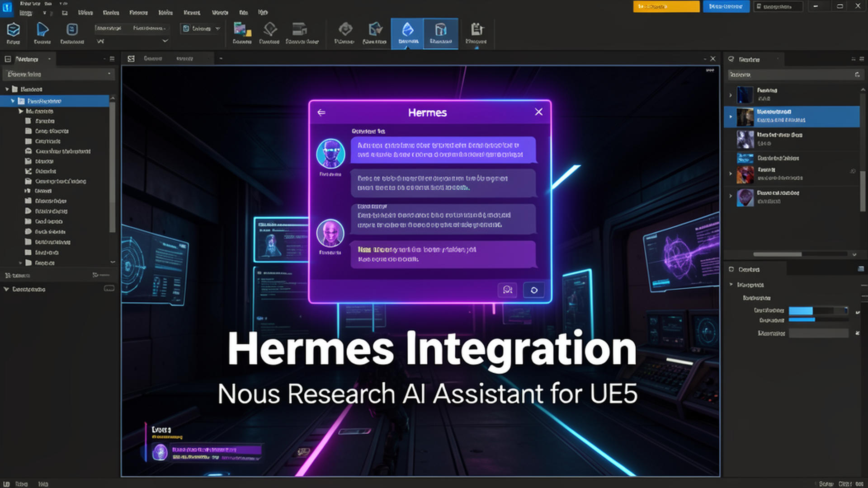Click the gray stacked-bars toolbar icon

[299, 29]
